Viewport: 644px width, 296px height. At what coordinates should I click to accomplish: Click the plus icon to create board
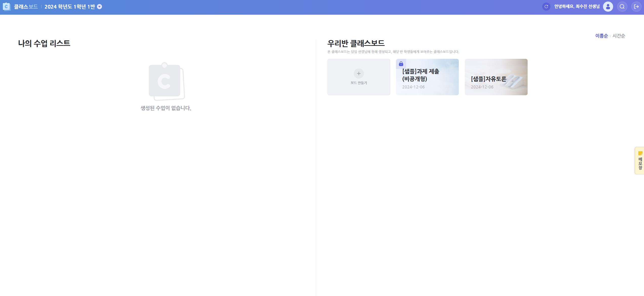click(x=359, y=73)
